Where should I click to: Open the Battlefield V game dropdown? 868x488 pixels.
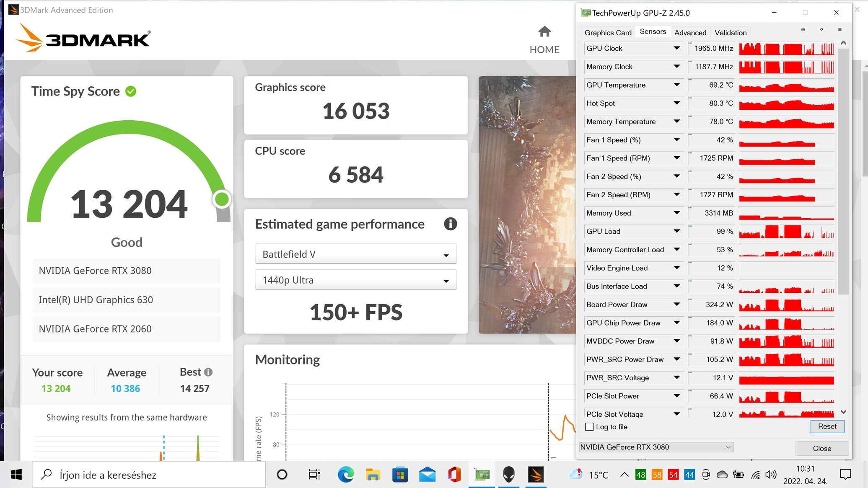[x=355, y=254]
